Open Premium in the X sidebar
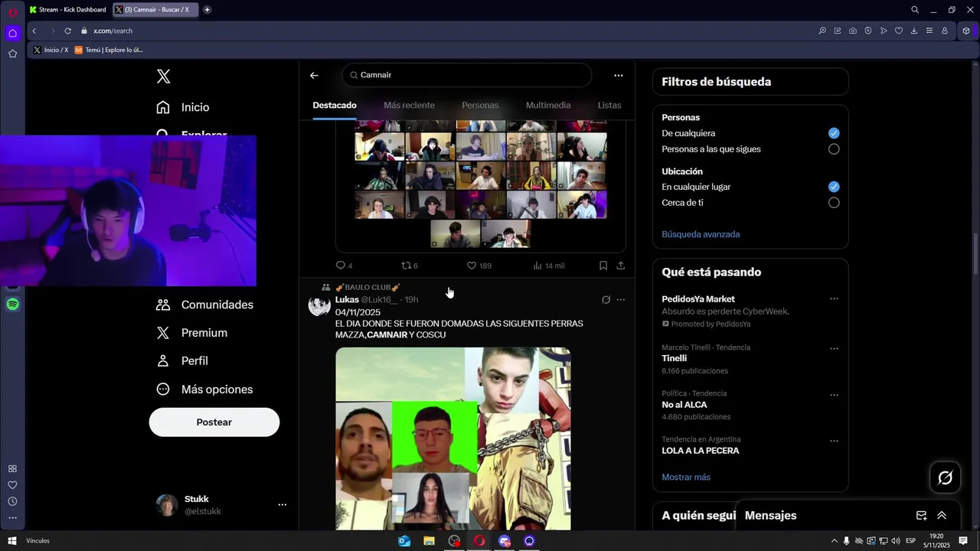 point(192,333)
